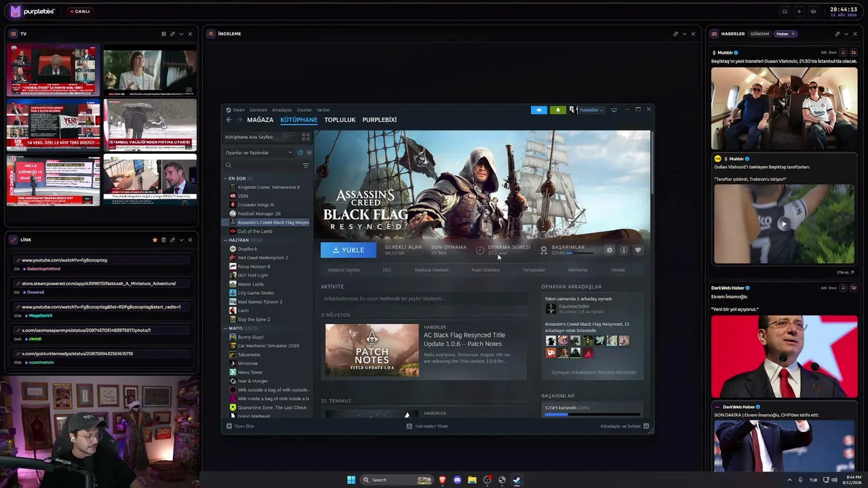Select Red Dead Redemption 2 in library
Viewport: 868px width, 488px height.
coord(263,258)
